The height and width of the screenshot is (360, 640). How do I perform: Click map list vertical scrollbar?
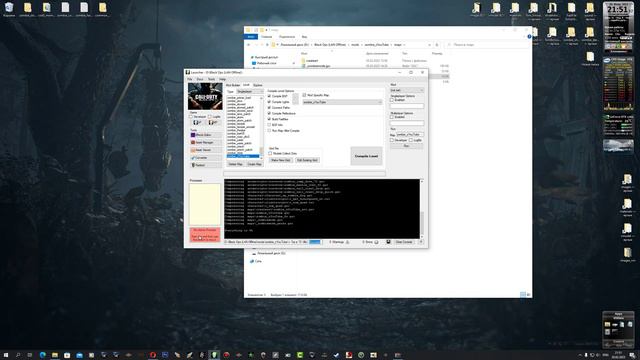[262, 127]
